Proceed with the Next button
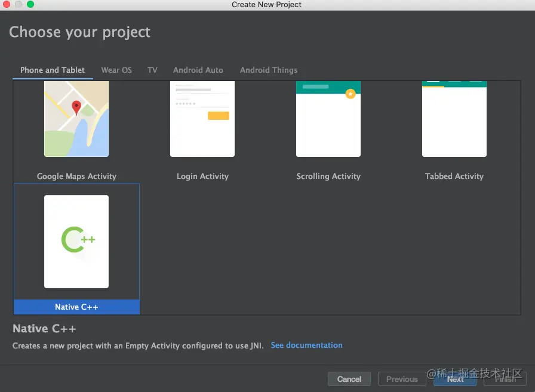The image size is (535, 392). click(455, 379)
